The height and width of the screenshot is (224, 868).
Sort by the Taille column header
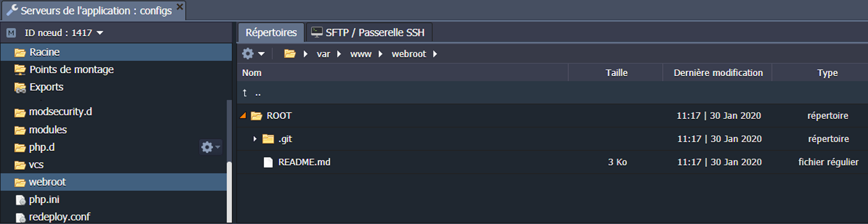point(616,73)
